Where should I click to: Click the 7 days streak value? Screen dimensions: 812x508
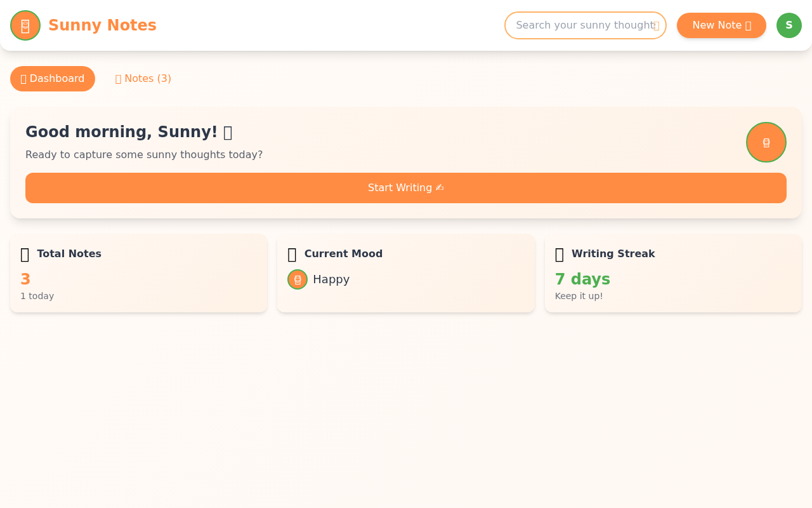[x=582, y=279]
